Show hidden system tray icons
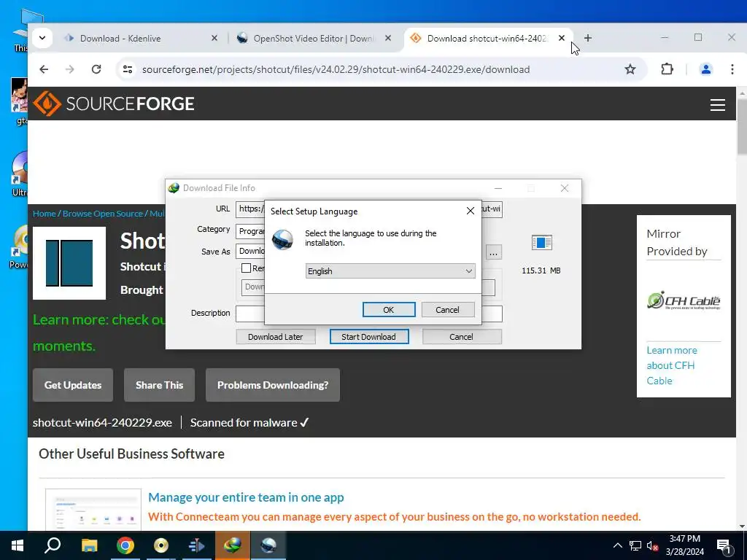Image resolution: width=747 pixels, height=560 pixels. 617,545
